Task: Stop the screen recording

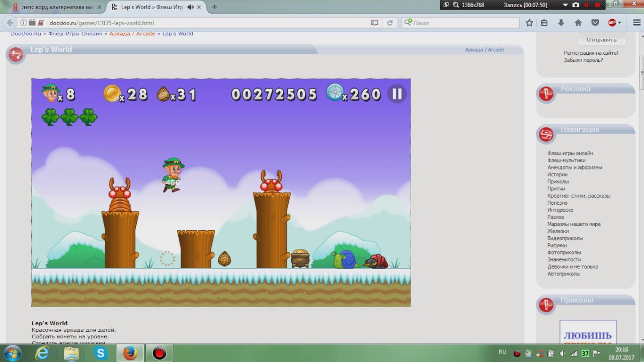Action: (x=597, y=5)
